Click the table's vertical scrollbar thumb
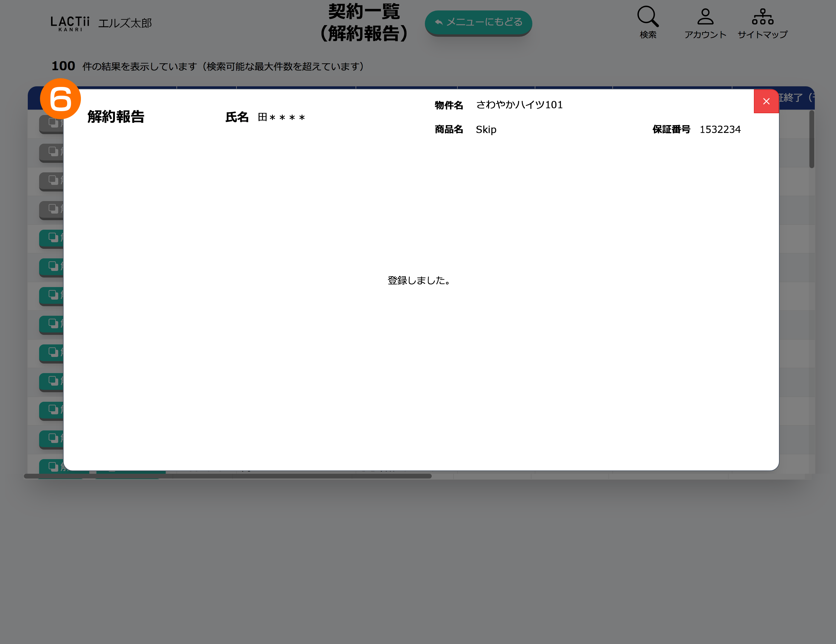836x644 pixels. coord(811,139)
